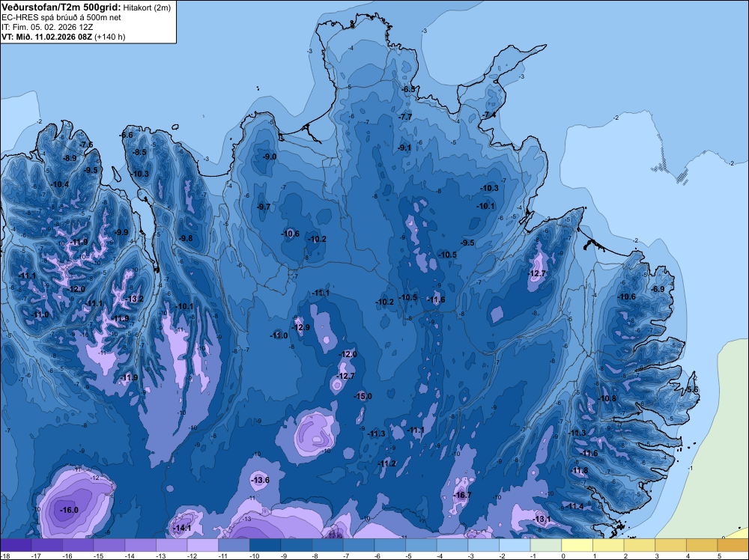This screenshot has height=560, width=749.
Task: Click the "(+140 h)" forecast offset text
Action: [110, 37]
